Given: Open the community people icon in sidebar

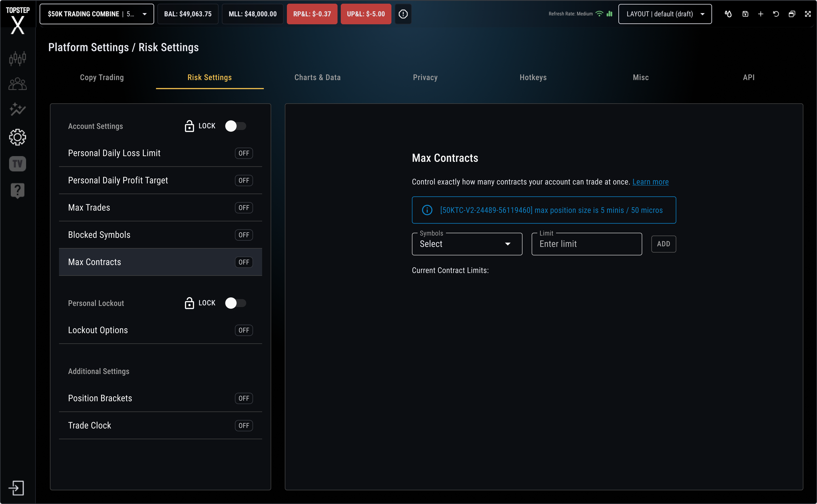Looking at the screenshot, I should click(x=17, y=84).
